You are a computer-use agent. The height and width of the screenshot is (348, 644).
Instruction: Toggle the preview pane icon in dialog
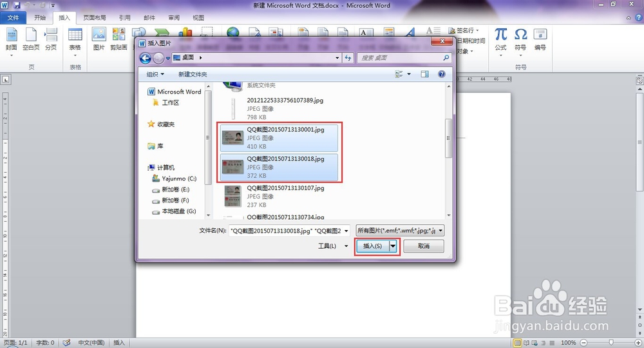tap(424, 74)
